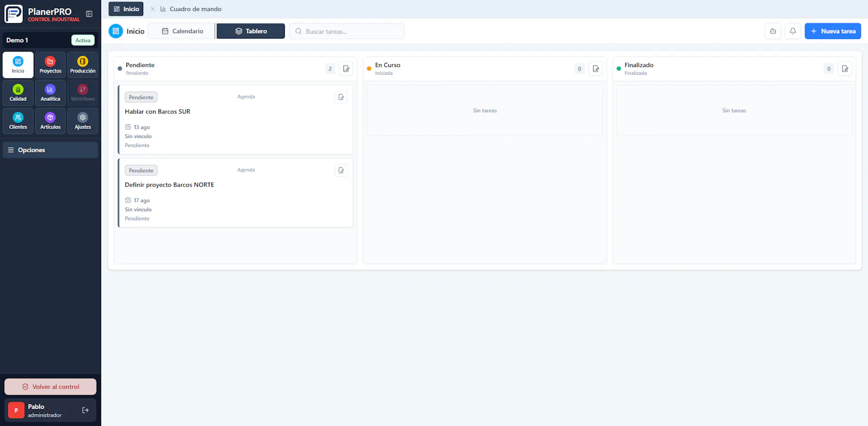The image size is (868, 426).
Task: Focus the Buscar tareas search field
Action: pos(347,31)
